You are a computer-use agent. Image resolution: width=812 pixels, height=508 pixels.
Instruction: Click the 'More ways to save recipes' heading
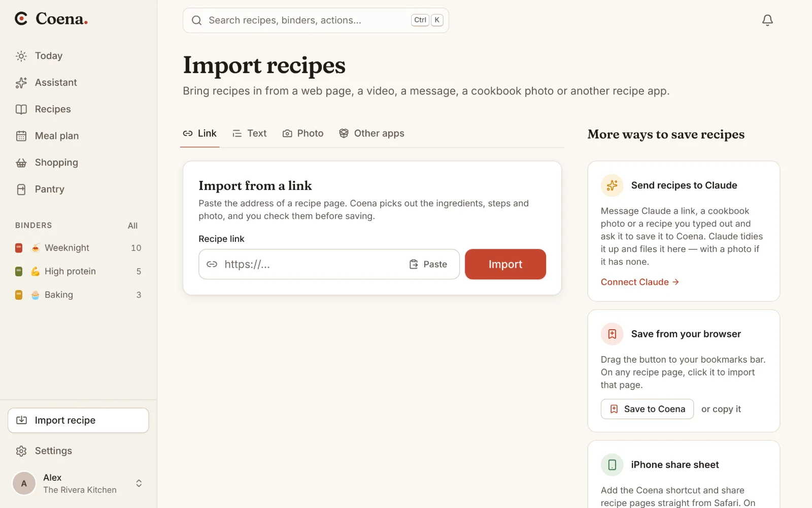(666, 134)
